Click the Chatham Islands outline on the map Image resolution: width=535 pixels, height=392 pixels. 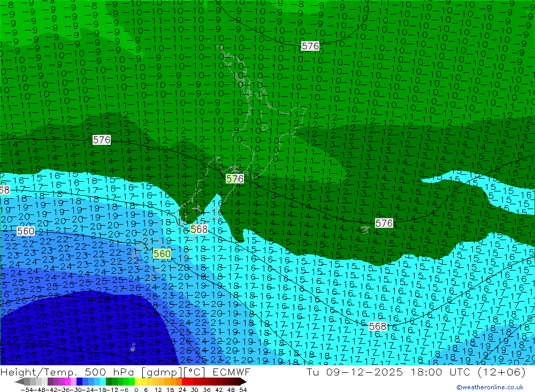click(x=365, y=229)
